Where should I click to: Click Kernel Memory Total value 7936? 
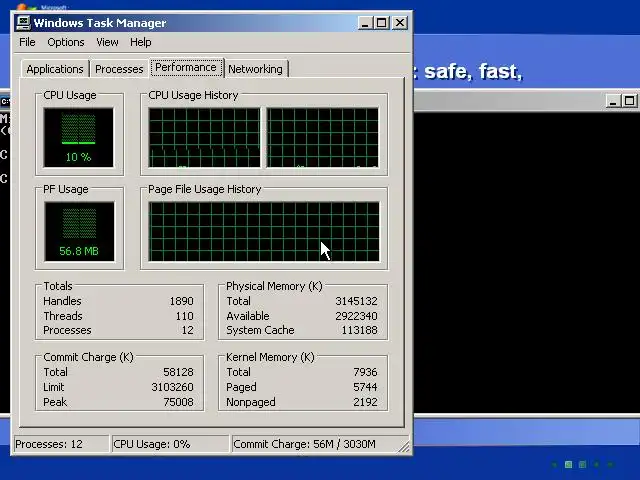(x=365, y=372)
